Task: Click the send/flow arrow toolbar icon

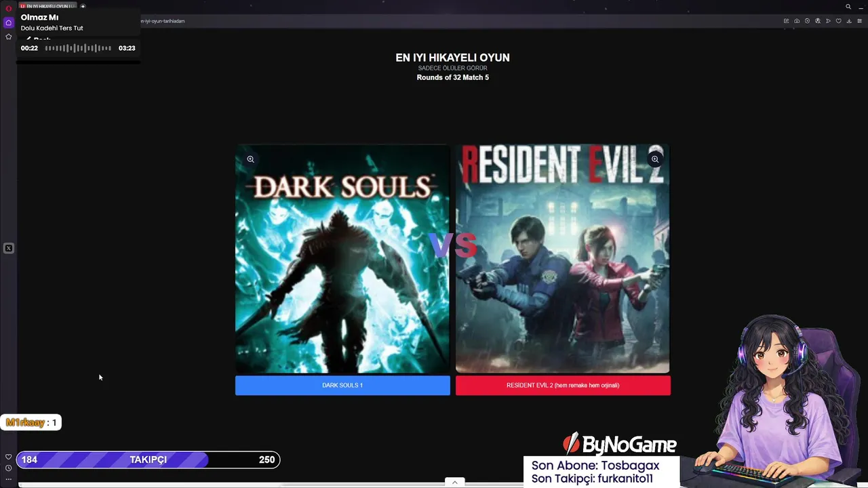Action: point(828,21)
